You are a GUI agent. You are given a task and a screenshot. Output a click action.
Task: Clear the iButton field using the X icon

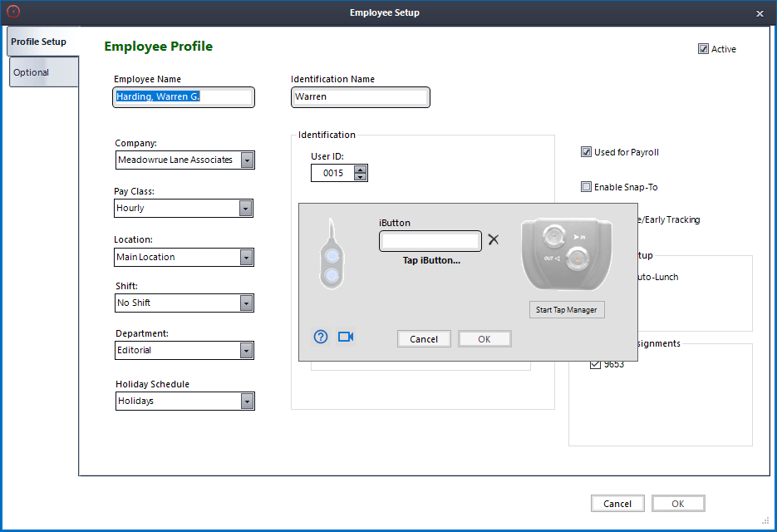point(494,240)
